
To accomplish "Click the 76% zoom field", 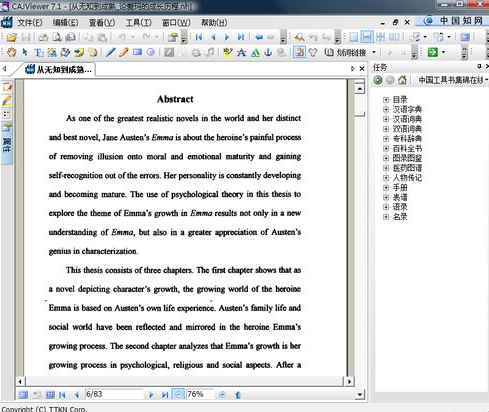I will coord(199,395).
